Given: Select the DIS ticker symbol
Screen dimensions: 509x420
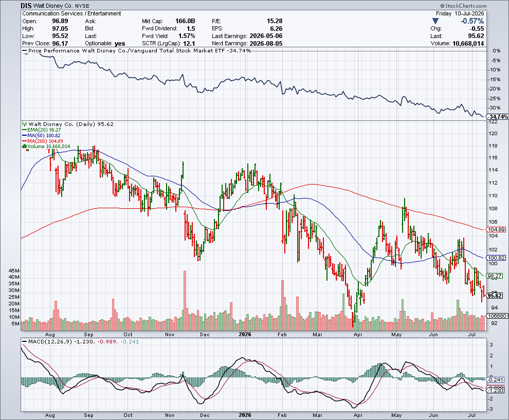Looking at the screenshot, I should 26,6.
